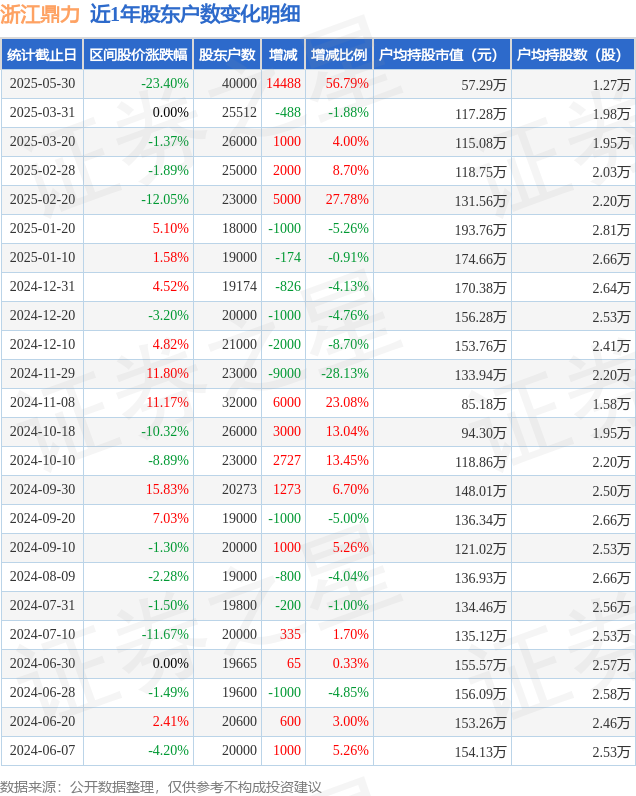Image resolution: width=636 pixels, height=796 pixels.
Task: Click the 56.79% change ratio value
Action: point(347,83)
